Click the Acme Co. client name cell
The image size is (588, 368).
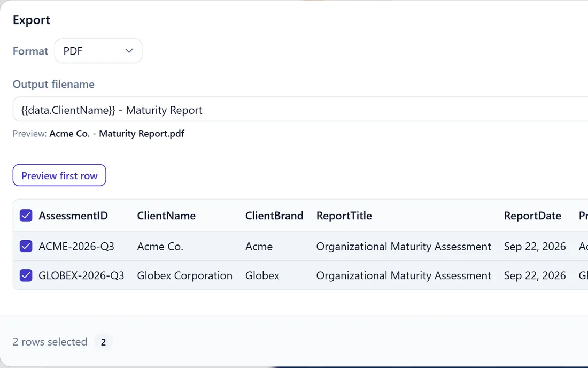(160, 247)
